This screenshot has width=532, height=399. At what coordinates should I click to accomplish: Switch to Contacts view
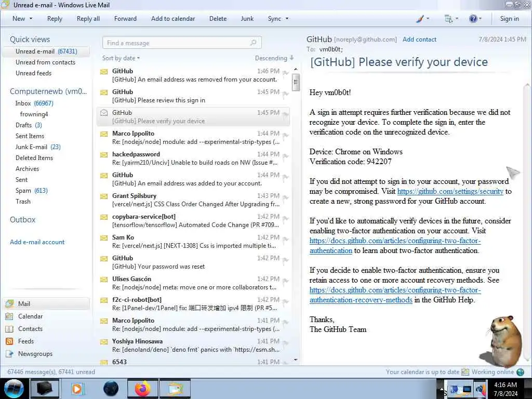click(30, 329)
